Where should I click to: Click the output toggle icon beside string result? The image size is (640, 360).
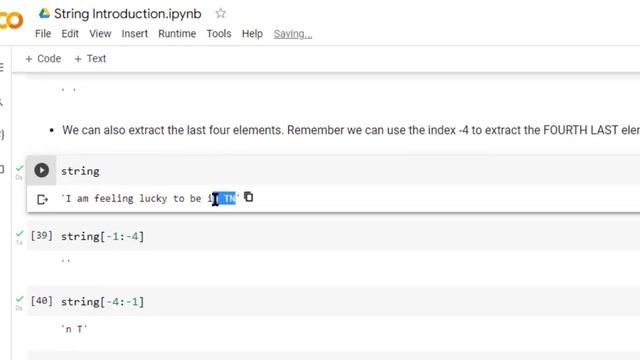coord(42,199)
